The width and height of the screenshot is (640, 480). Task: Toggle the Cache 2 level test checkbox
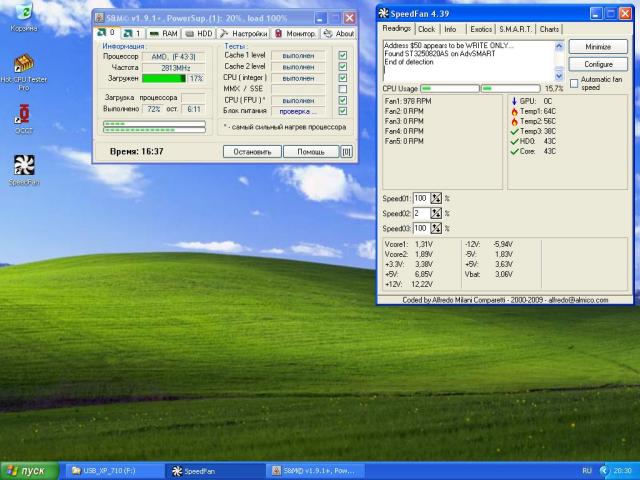click(342, 67)
